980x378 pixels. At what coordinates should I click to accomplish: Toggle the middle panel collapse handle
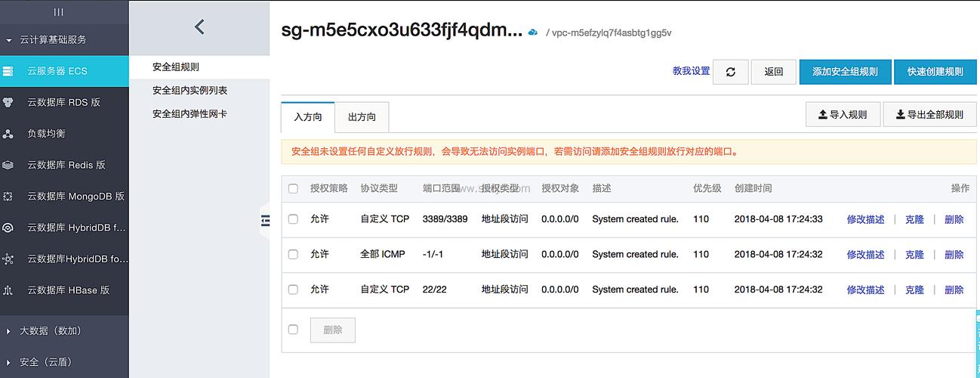(265, 220)
